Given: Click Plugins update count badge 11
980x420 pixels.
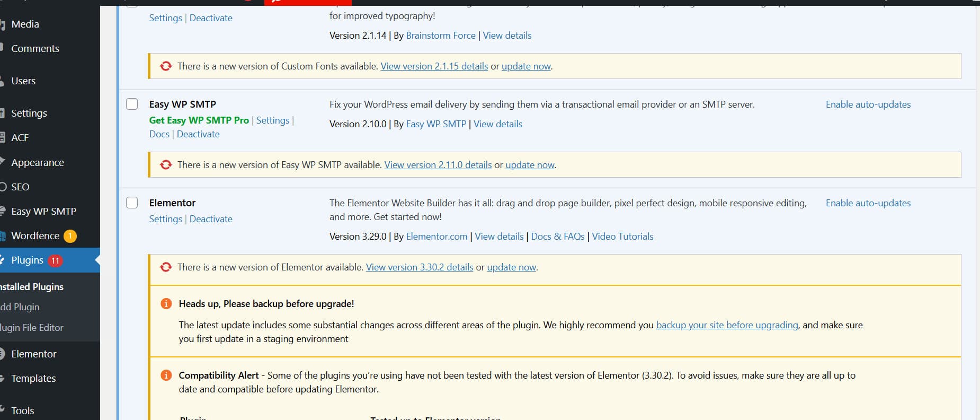Looking at the screenshot, I should pyautogui.click(x=55, y=260).
